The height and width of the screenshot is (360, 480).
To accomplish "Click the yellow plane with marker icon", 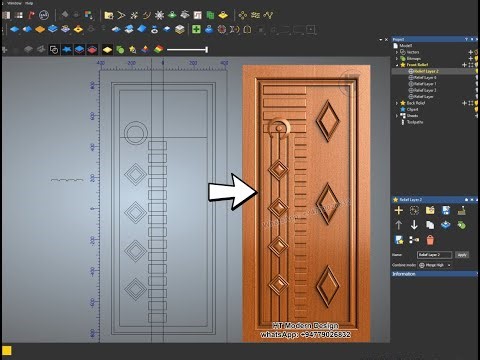I will coord(223,15).
